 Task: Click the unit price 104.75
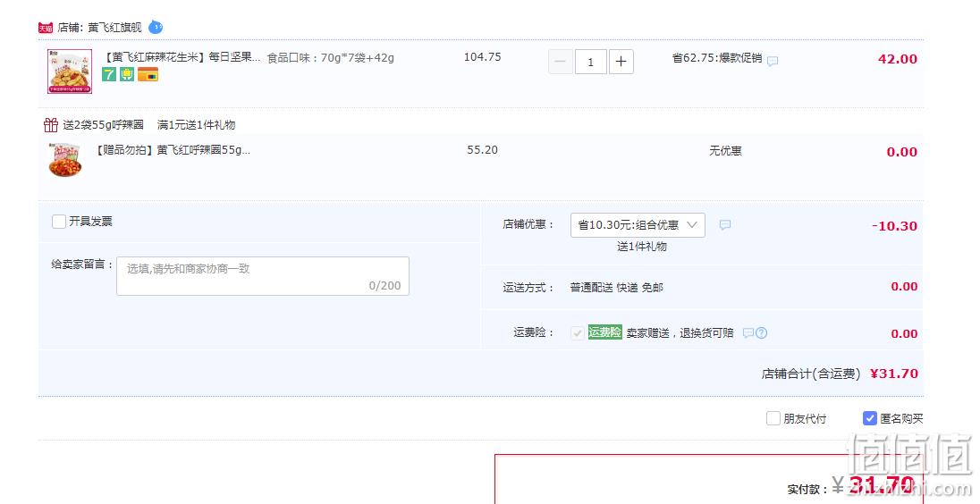[x=483, y=57]
